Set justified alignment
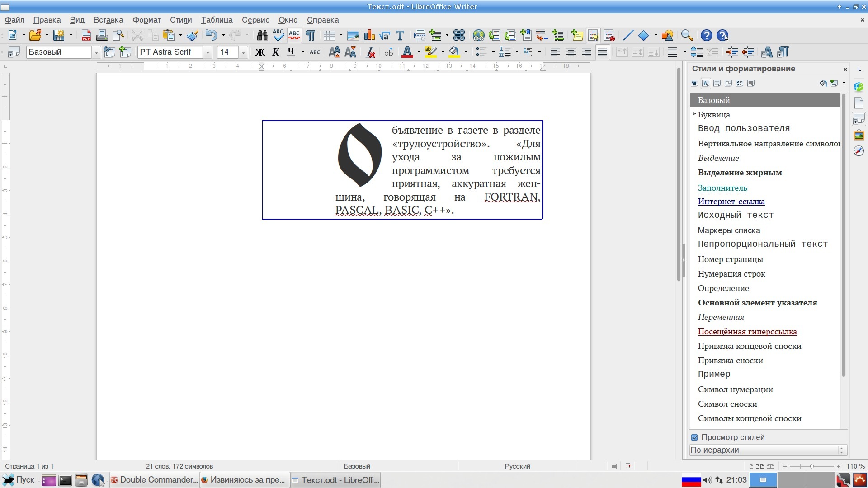Viewport: 868px width, 488px height. point(602,52)
